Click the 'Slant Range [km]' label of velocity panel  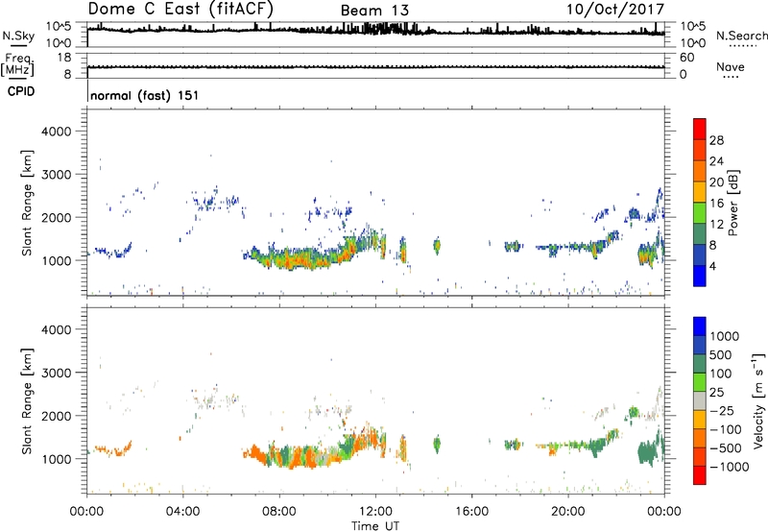27,401
